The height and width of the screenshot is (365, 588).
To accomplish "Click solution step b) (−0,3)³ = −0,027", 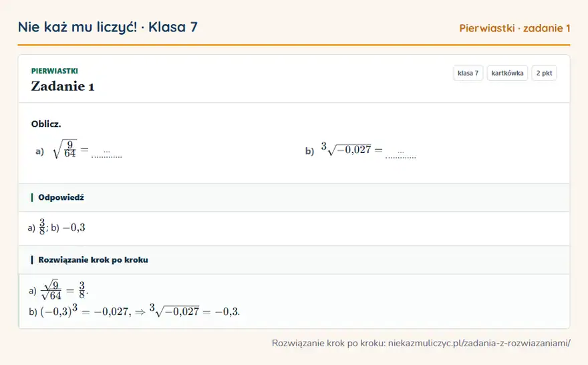I will 134,311.
